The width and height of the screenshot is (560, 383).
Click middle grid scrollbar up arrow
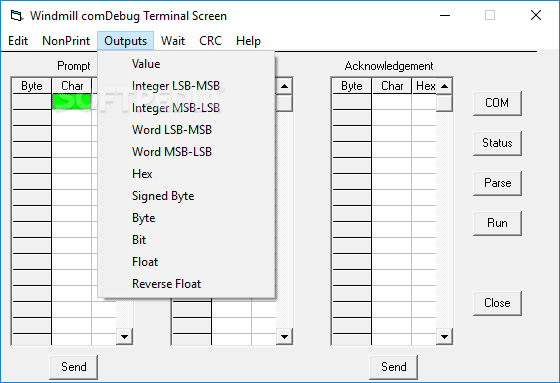[284, 86]
